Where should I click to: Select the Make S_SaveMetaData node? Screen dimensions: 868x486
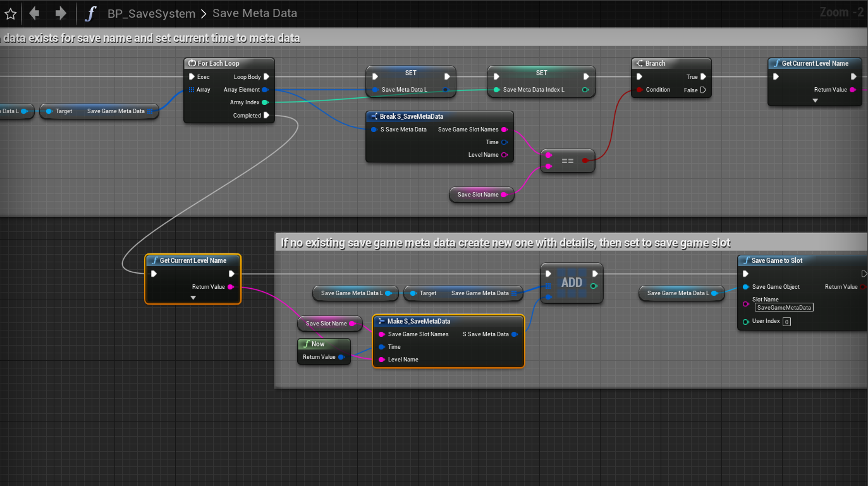click(x=419, y=321)
